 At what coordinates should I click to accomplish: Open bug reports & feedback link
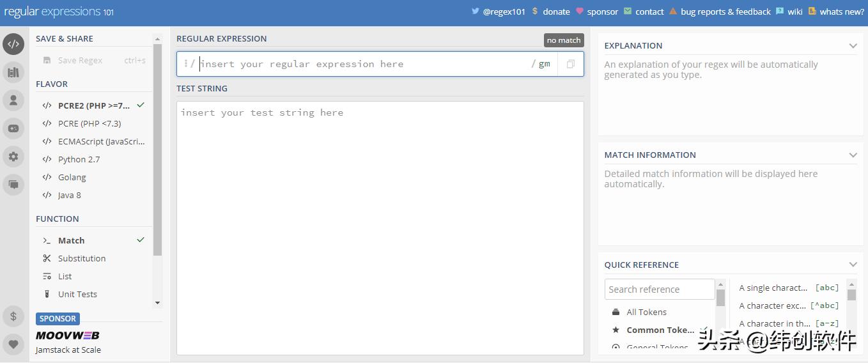[x=720, y=12]
